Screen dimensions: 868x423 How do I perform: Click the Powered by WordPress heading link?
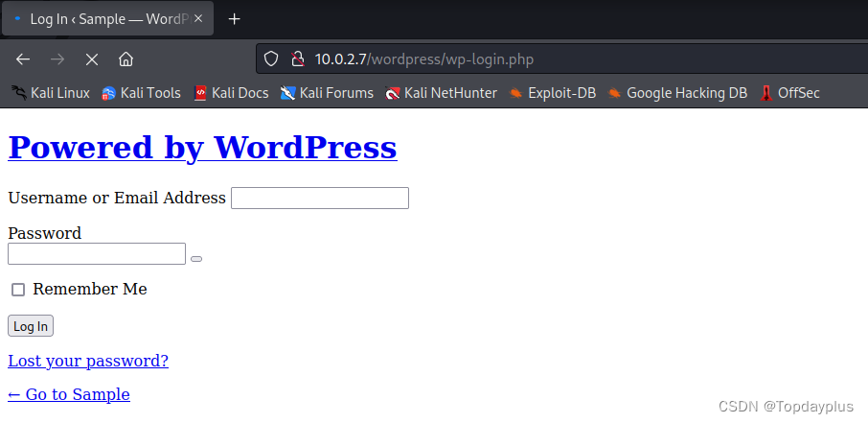click(x=202, y=148)
